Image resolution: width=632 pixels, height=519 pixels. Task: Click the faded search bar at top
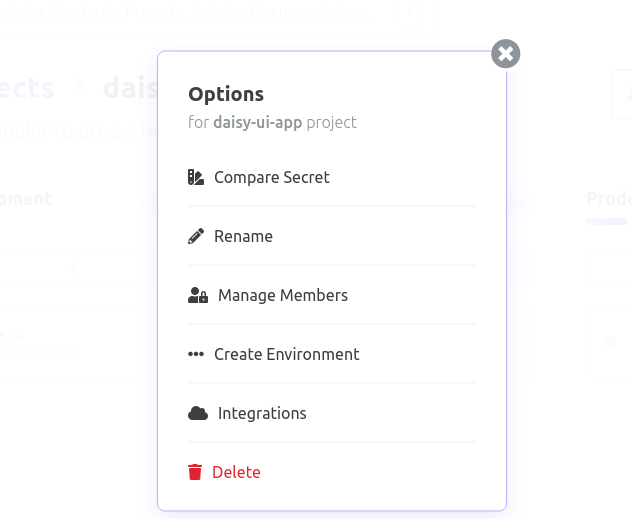tap(200, 14)
